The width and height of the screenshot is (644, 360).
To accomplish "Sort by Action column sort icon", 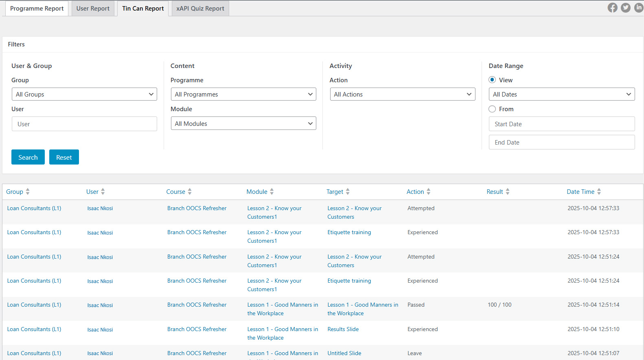I will coord(429,192).
